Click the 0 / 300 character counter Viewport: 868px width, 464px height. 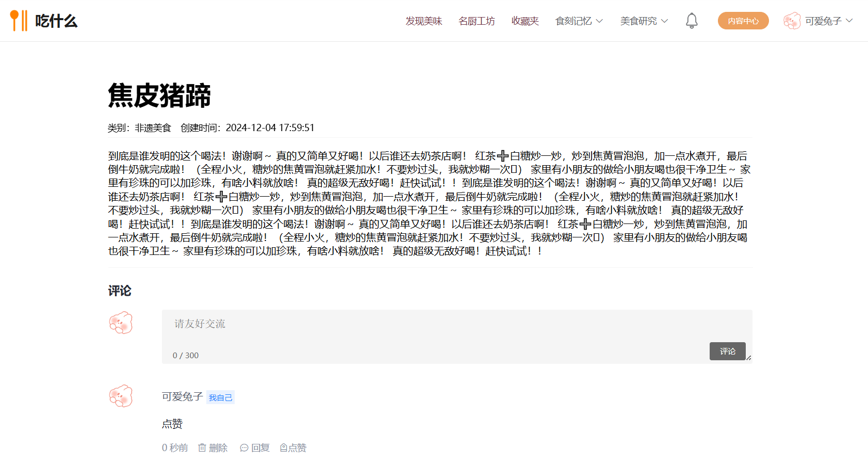[186, 355]
